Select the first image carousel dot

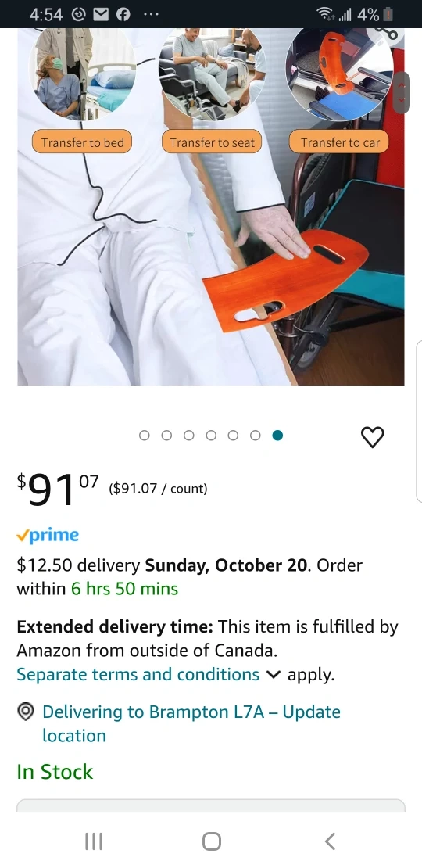pos(145,436)
